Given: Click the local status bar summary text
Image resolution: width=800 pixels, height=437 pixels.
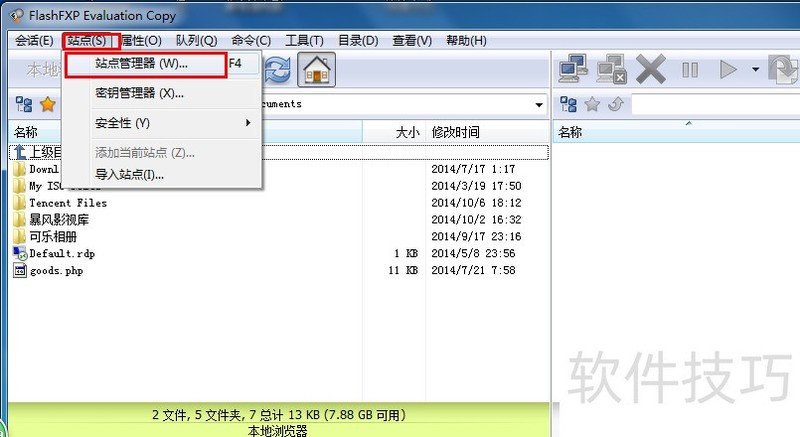Looking at the screenshot, I should [x=279, y=415].
